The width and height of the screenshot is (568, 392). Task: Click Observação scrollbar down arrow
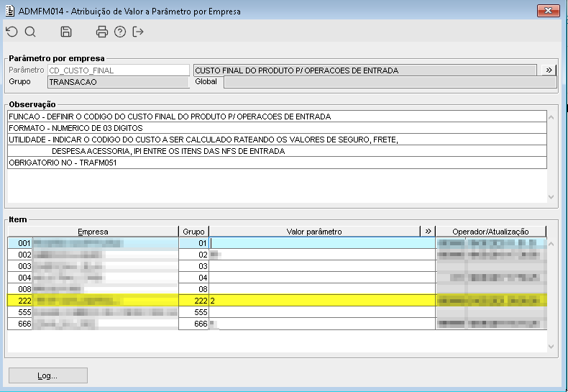[551, 197]
